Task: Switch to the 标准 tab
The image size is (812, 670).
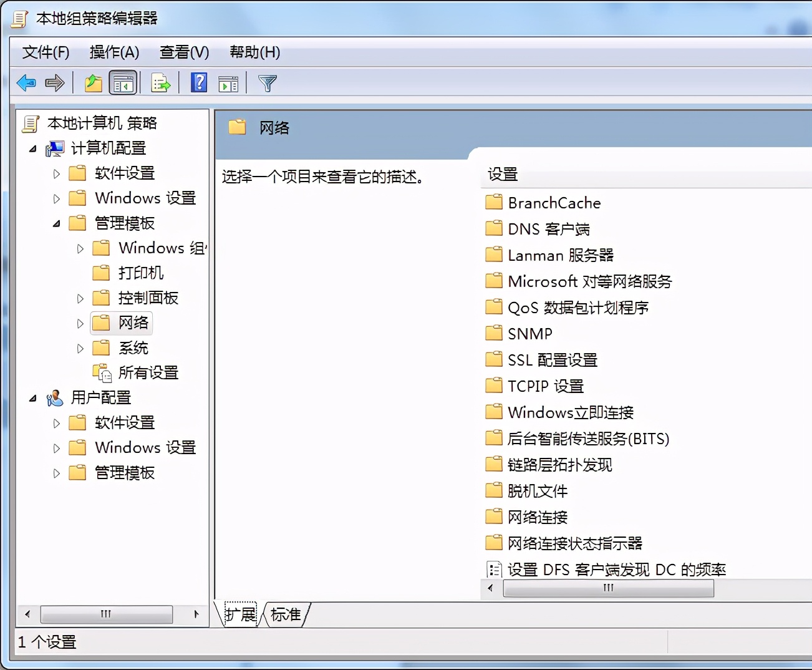Action: point(285,614)
